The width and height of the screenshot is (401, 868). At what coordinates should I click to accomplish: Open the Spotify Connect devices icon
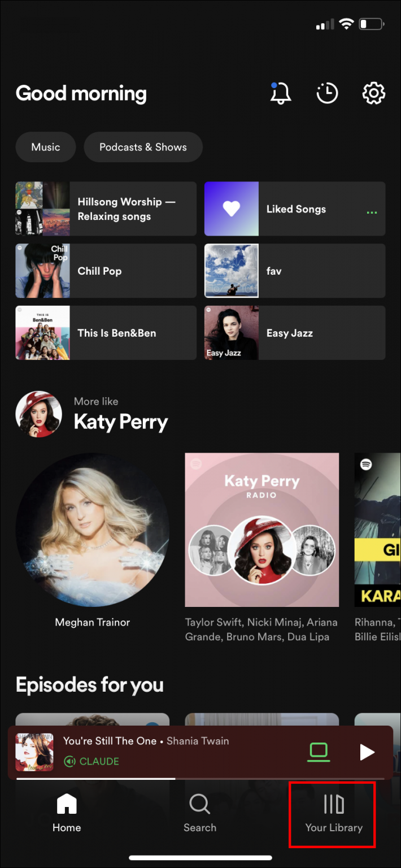coord(318,752)
